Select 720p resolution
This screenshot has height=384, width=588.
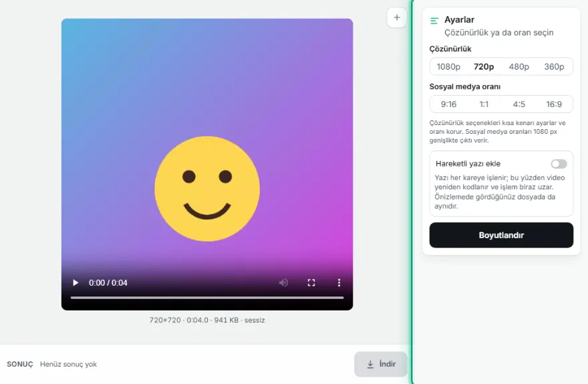[484, 66]
